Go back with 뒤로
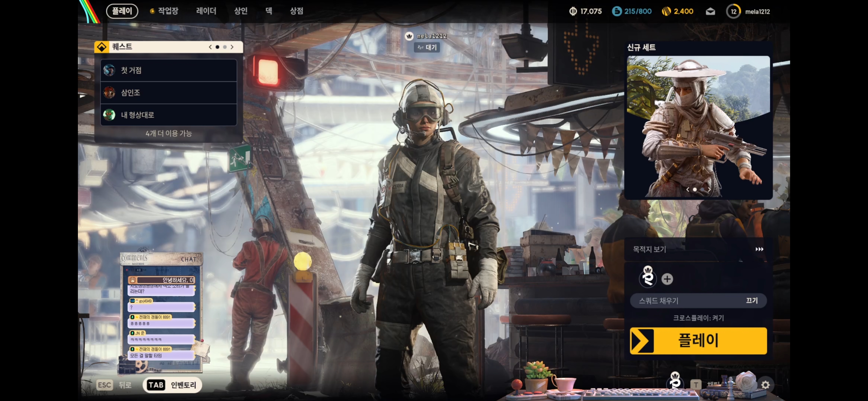868x401 pixels. [125, 385]
